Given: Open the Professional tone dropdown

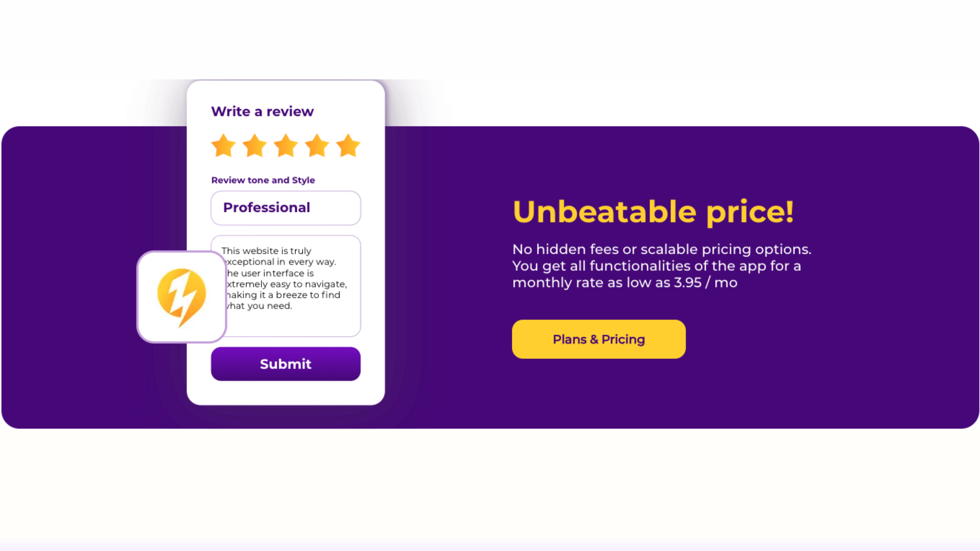Looking at the screenshot, I should (x=286, y=208).
